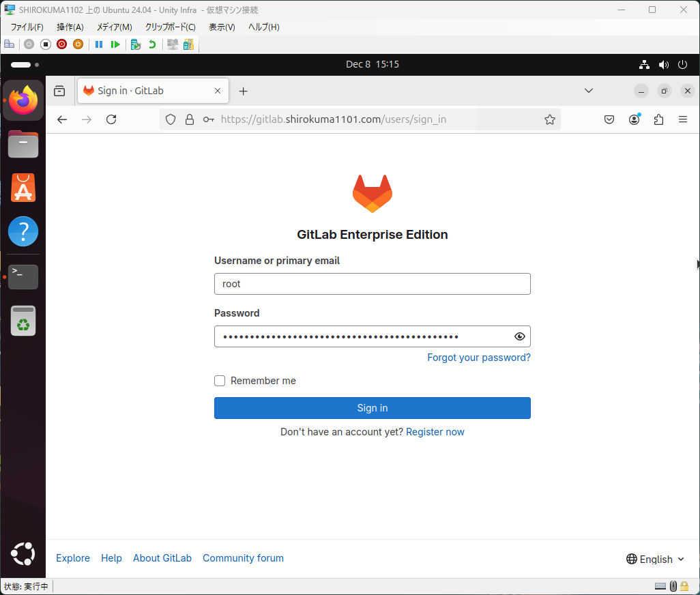
Task: Close the Sign in · GitLab tab
Action: pos(218,91)
